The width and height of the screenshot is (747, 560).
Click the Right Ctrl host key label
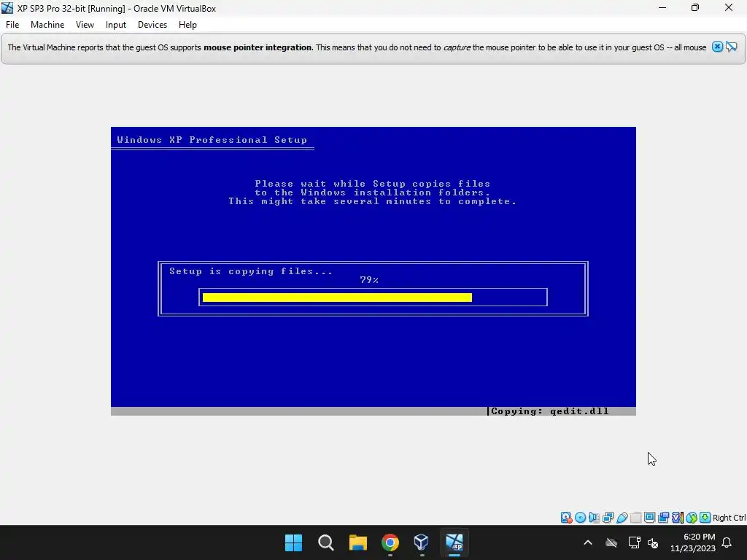pyautogui.click(x=729, y=518)
